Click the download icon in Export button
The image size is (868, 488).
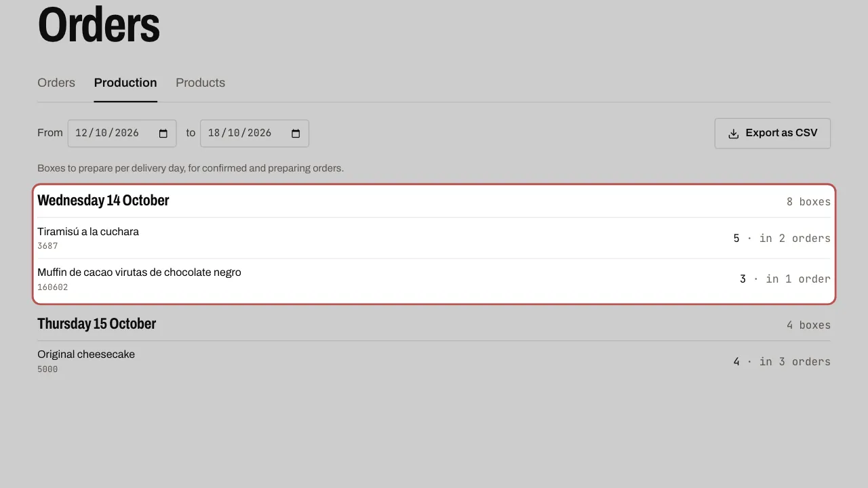[733, 134]
